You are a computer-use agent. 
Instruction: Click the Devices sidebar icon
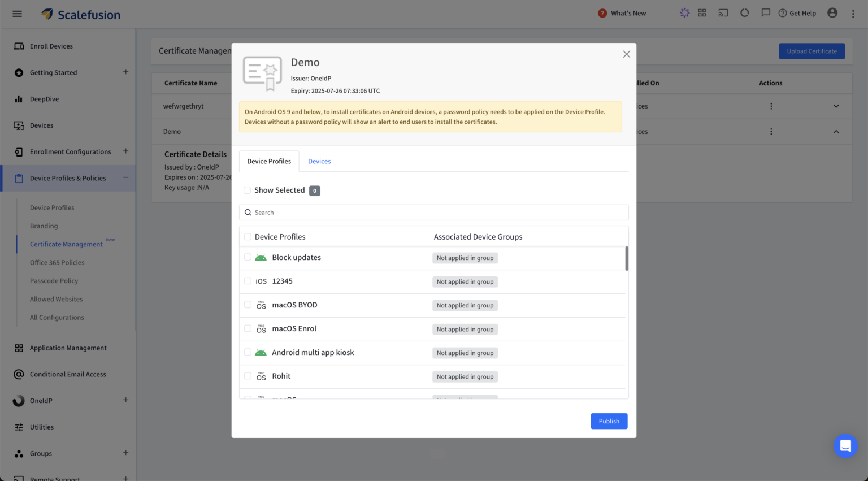[x=19, y=125]
